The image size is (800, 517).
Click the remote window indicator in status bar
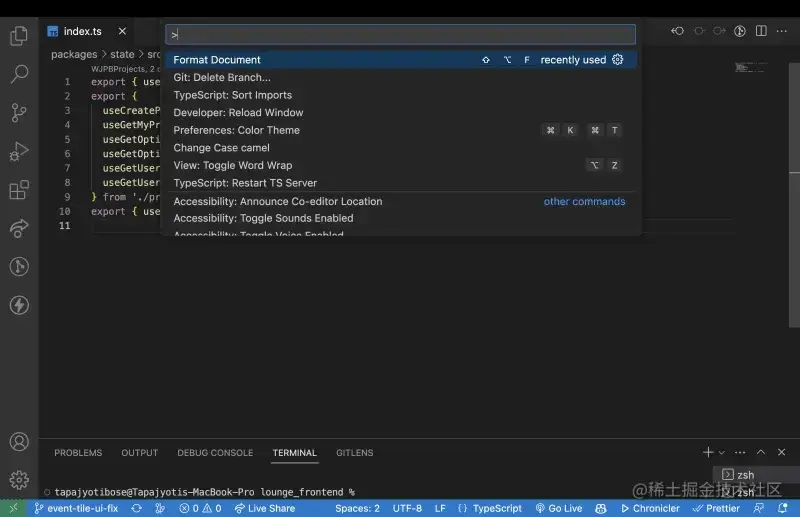[13, 508]
